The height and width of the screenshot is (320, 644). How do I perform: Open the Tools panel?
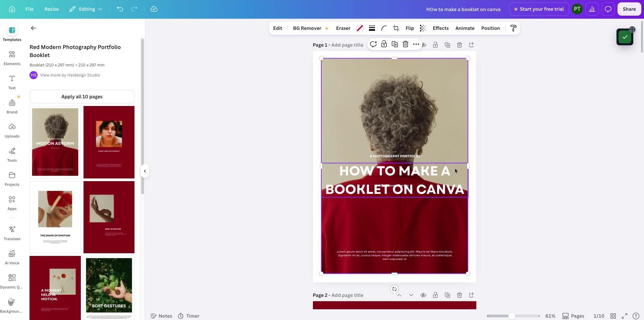(x=12, y=155)
